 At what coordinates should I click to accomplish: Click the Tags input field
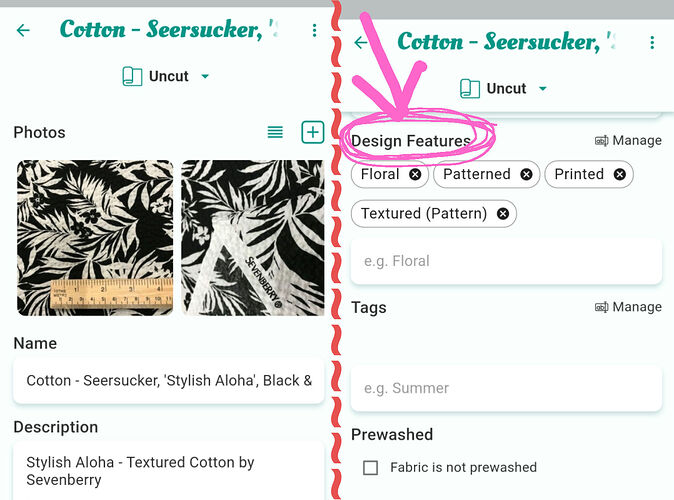click(506, 388)
